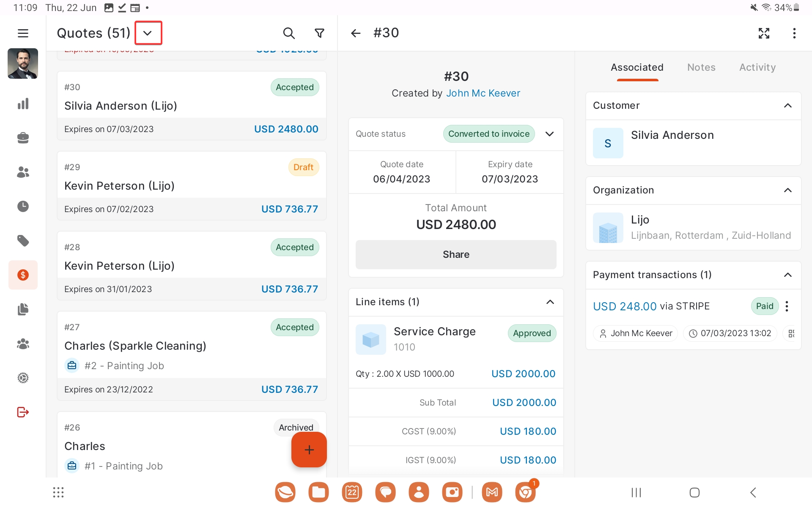
Task: Click the logout icon in sidebar
Action: coord(23,412)
